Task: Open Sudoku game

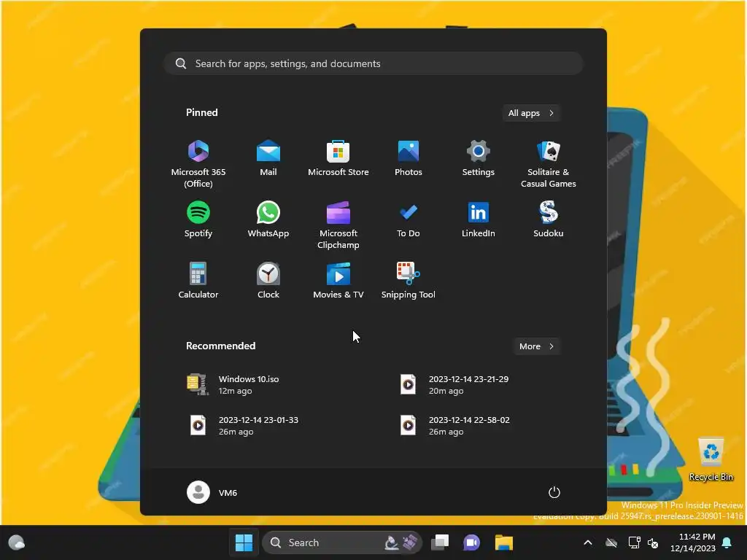Action: tap(549, 219)
